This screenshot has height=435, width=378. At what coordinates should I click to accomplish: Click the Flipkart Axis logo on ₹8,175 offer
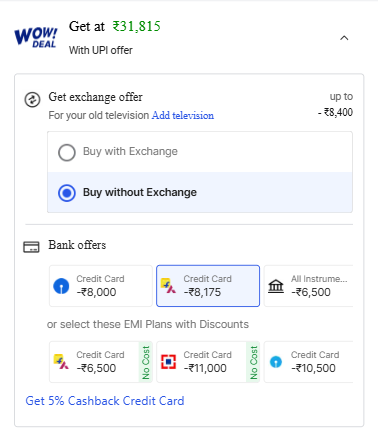[168, 286]
